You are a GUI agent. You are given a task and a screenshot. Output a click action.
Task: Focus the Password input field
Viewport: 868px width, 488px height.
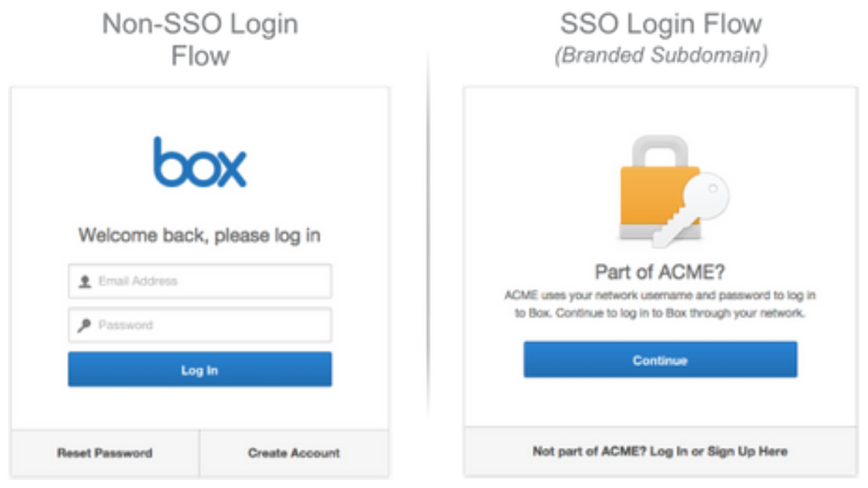pyautogui.click(x=200, y=325)
